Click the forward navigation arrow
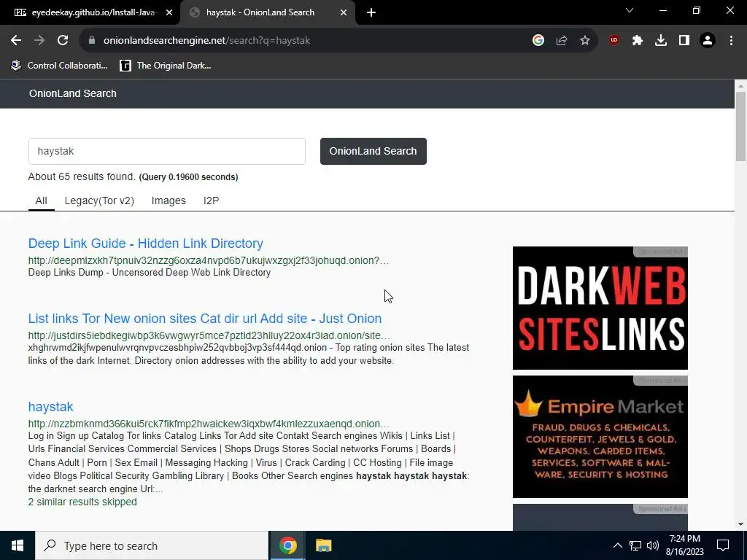 [x=39, y=41]
